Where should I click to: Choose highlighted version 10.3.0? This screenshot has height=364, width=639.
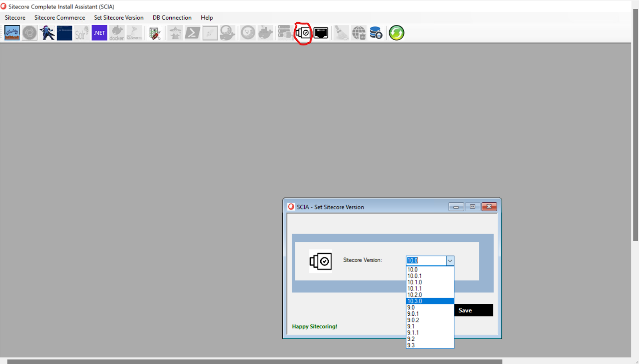[x=430, y=301]
